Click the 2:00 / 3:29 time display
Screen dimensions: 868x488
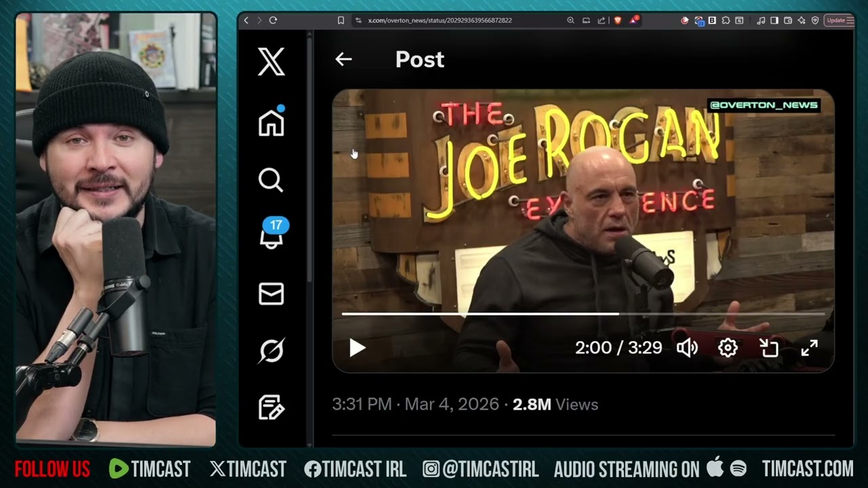pyautogui.click(x=618, y=348)
